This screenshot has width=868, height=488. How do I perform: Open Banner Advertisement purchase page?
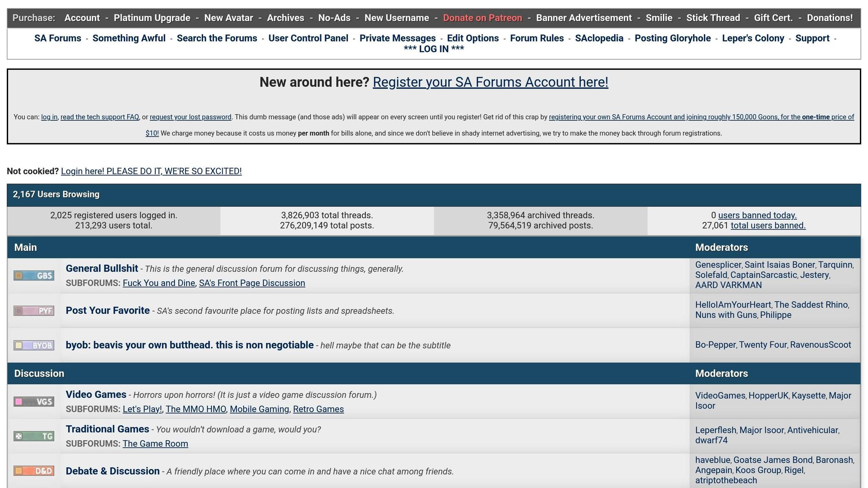pyautogui.click(x=584, y=18)
